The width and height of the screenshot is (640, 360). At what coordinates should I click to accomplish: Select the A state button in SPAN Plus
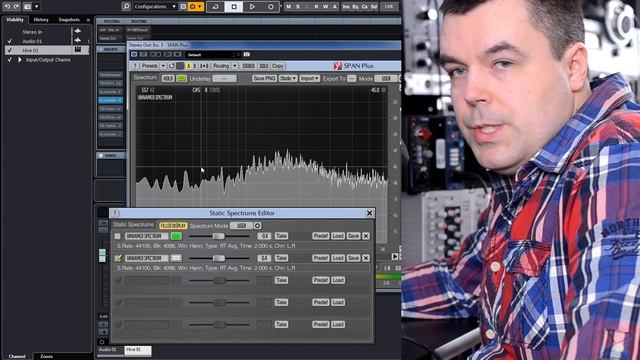(188, 66)
